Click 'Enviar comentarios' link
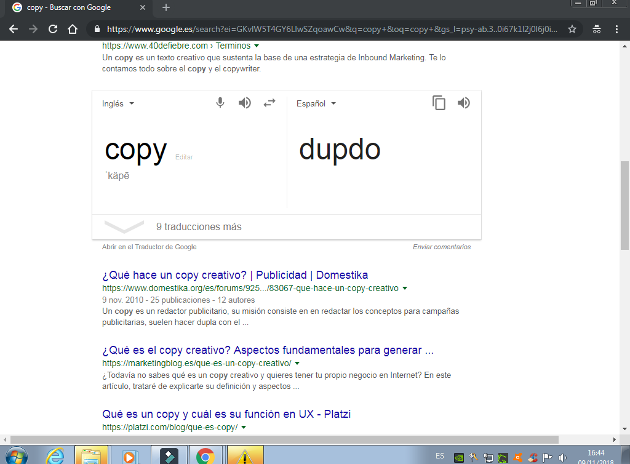This screenshot has width=630, height=464. [442, 247]
